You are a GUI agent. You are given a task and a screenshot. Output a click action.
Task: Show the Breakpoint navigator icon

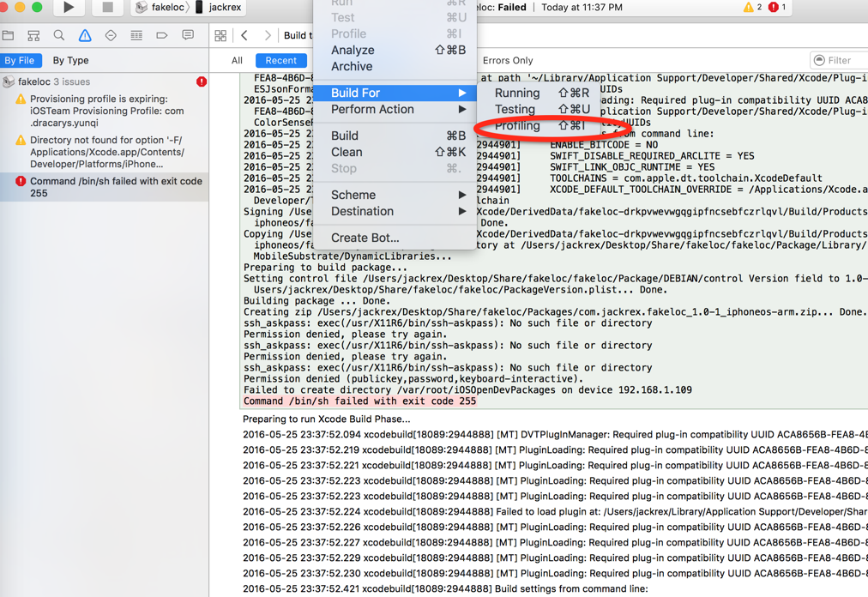tap(162, 36)
